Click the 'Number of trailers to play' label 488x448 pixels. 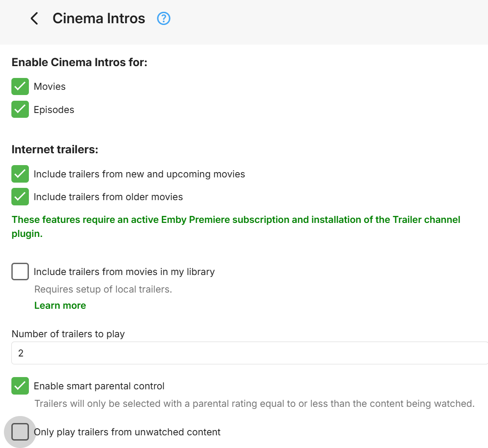(x=68, y=334)
